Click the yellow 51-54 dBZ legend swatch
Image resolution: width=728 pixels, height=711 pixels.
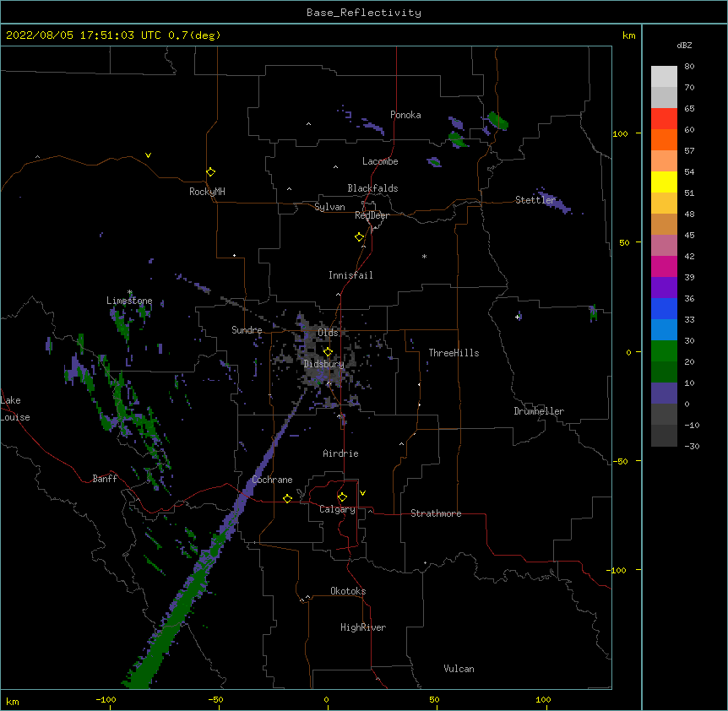(664, 182)
